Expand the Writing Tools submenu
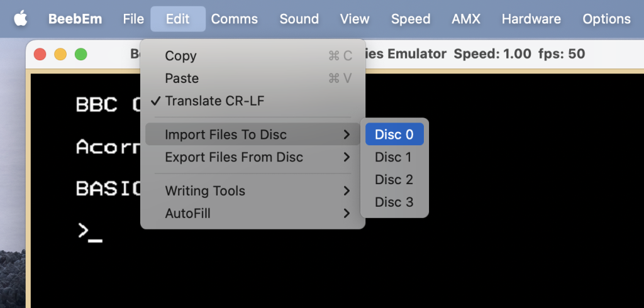This screenshot has width=644, height=308. [253, 190]
